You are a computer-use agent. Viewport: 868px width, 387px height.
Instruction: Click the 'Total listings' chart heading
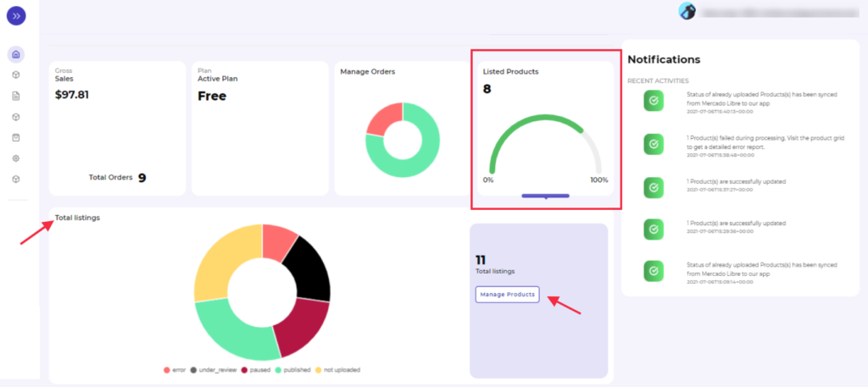(77, 218)
